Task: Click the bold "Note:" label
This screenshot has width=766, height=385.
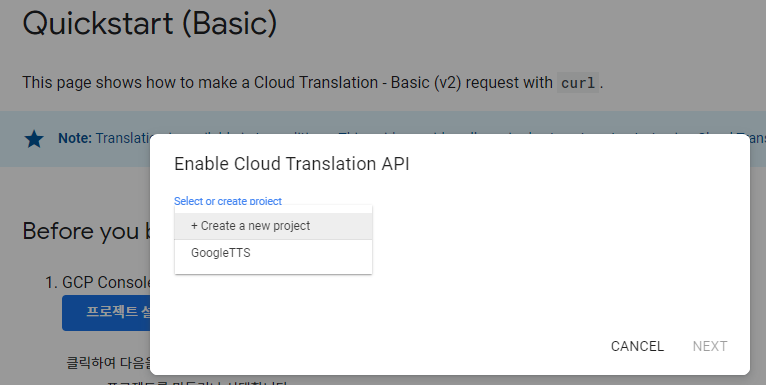Action: [x=75, y=138]
